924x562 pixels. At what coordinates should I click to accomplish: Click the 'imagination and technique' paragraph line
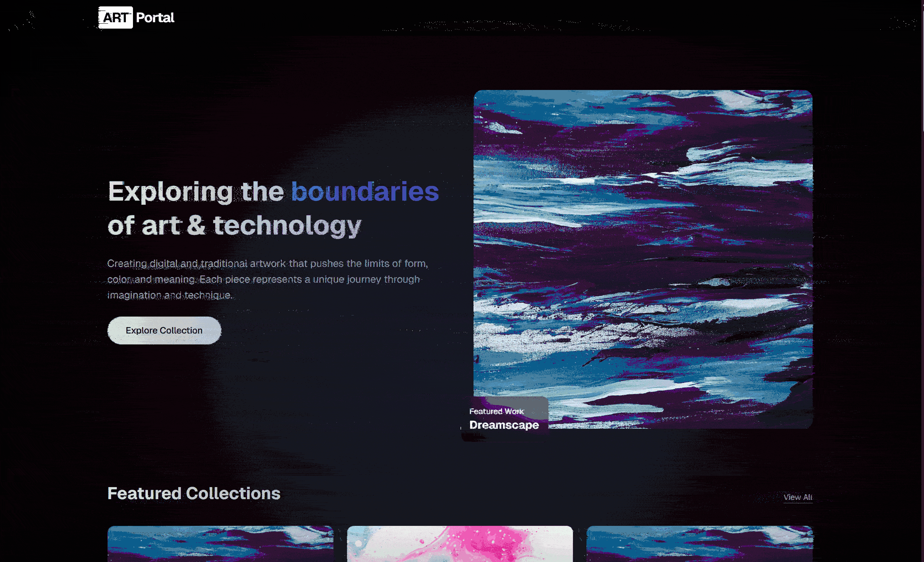[170, 295]
